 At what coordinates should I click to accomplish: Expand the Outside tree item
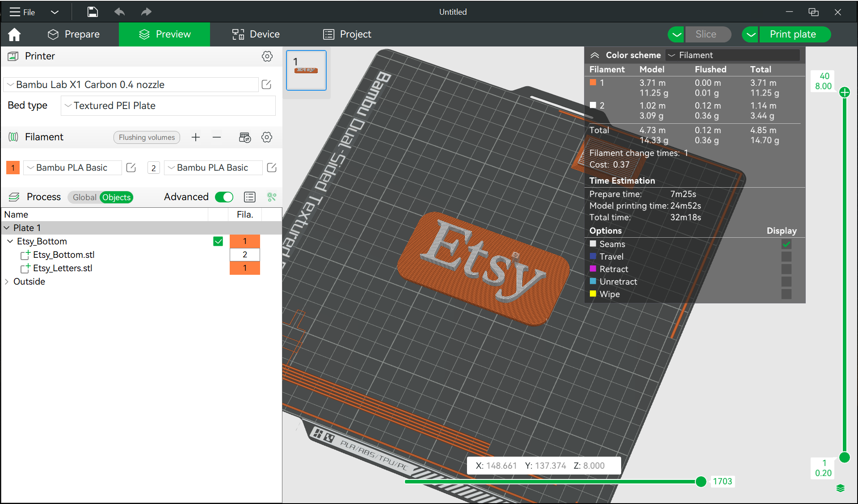[7, 281]
